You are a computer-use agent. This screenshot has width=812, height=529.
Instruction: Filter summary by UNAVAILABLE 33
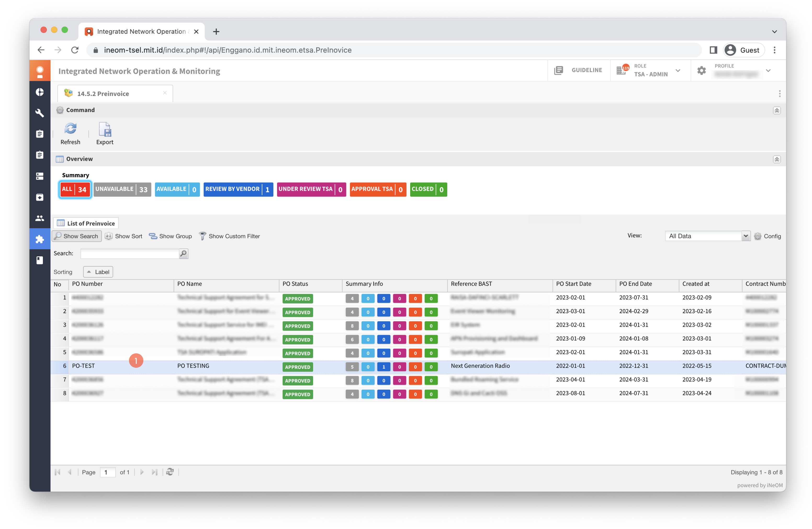pyautogui.click(x=122, y=189)
